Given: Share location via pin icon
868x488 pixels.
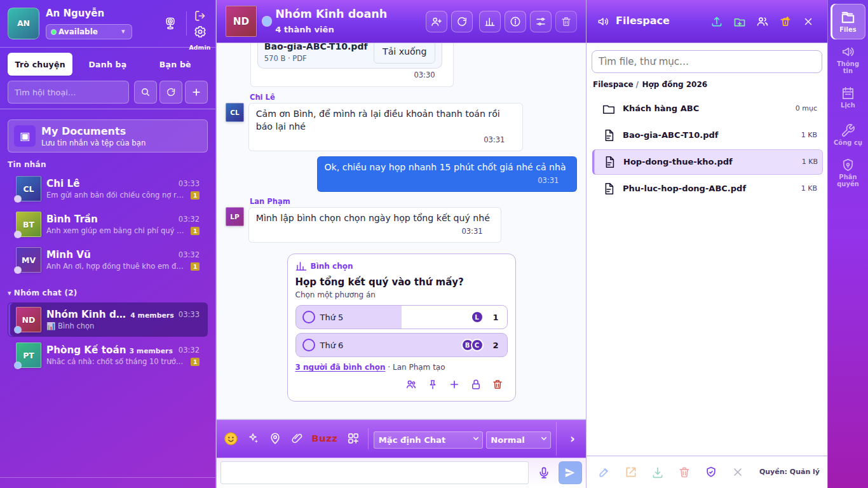Looking at the screenshot, I should (275, 438).
